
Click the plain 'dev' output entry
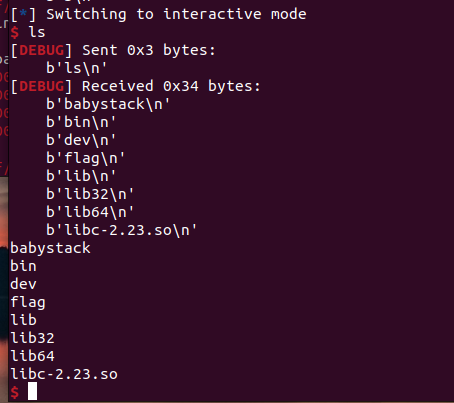tap(23, 284)
